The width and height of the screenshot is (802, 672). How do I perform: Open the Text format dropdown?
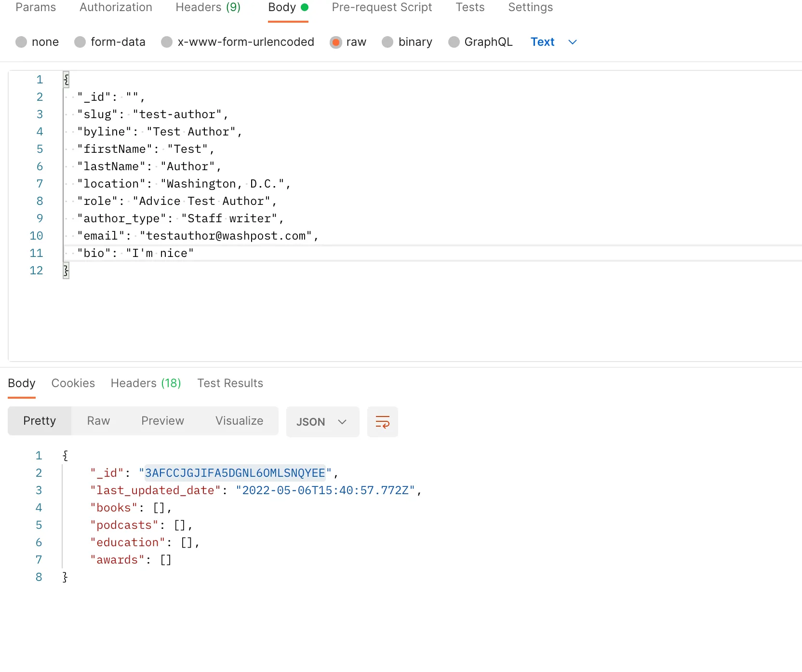pyautogui.click(x=554, y=42)
